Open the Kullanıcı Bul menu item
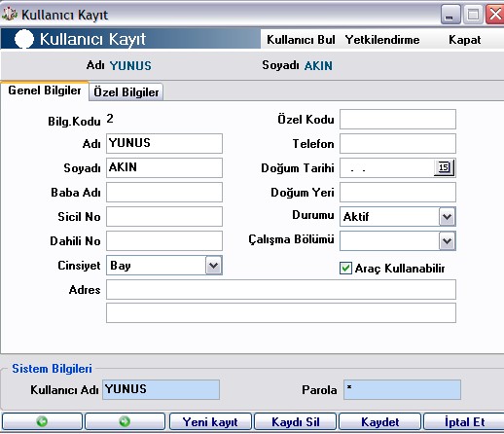This screenshot has height=434, width=504. pyautogui.click(x=301, y=40)
